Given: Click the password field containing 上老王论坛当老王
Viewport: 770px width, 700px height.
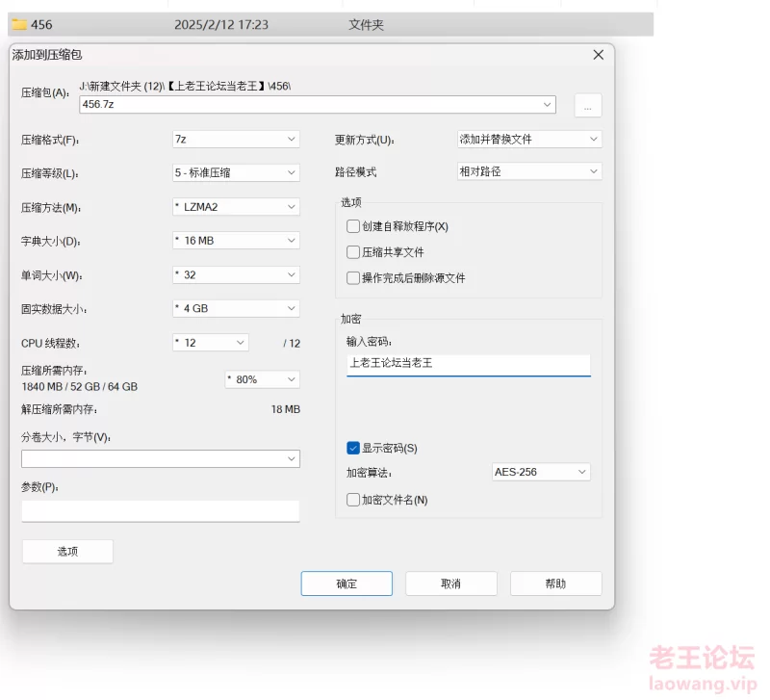Looking at the screenshot, I should click(x=469, y=365).
